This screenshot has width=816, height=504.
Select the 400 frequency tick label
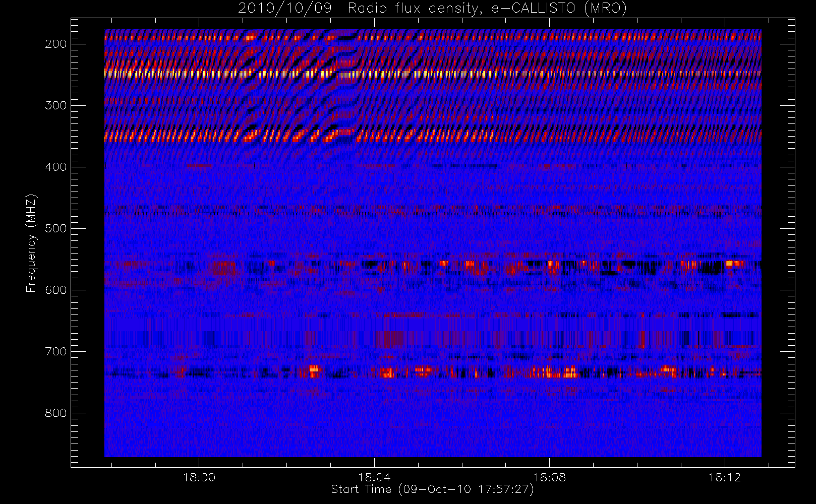[x=56, y=167]
